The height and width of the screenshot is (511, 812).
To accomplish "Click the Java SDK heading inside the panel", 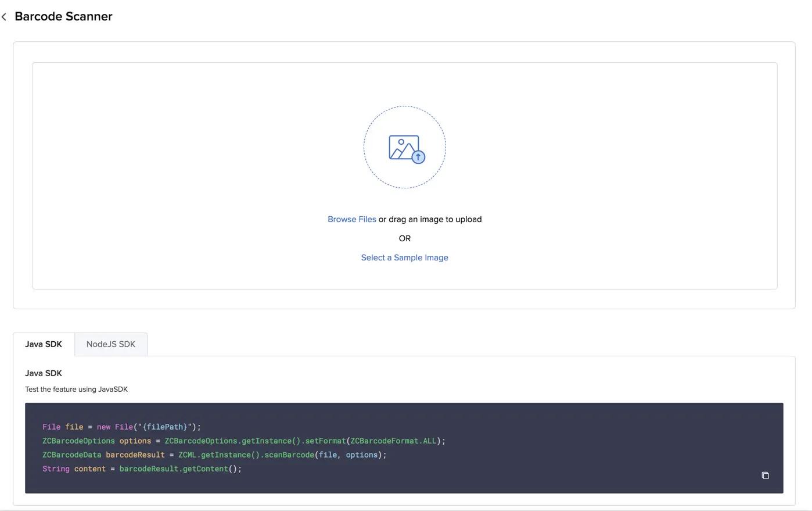I will 44,373.
